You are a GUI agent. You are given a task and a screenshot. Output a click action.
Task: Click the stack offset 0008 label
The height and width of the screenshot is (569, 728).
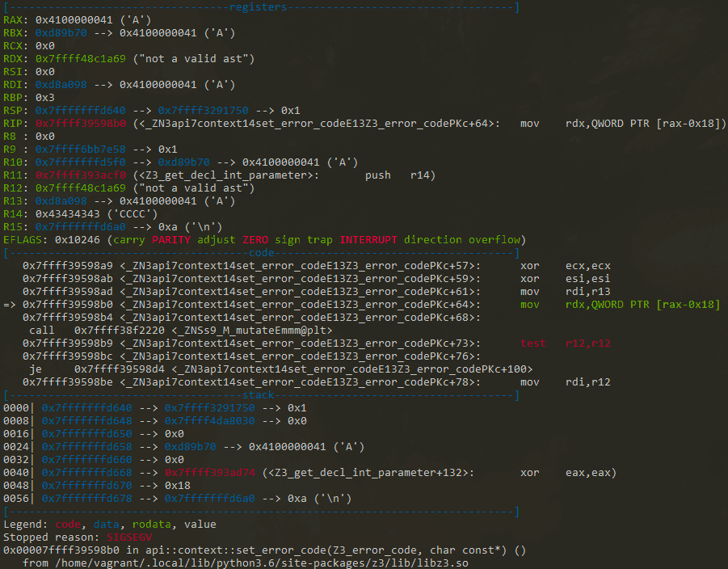(x=16, y=421)
